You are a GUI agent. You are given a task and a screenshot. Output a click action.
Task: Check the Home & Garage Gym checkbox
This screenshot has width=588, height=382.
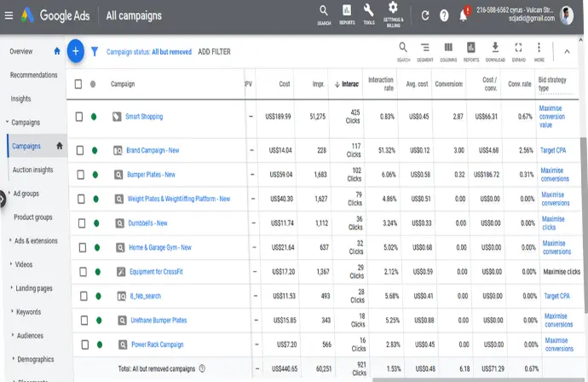coord(83,247)
